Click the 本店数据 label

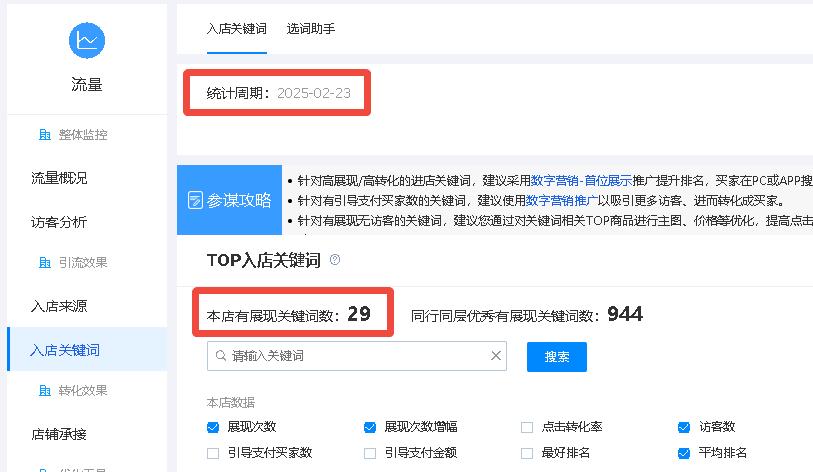pos(231,402)
